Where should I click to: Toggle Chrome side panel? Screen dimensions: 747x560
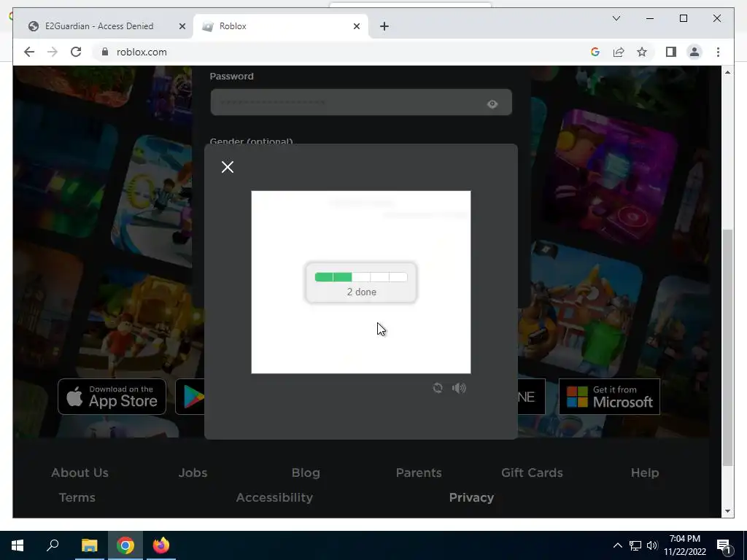[x=671, y=52]
